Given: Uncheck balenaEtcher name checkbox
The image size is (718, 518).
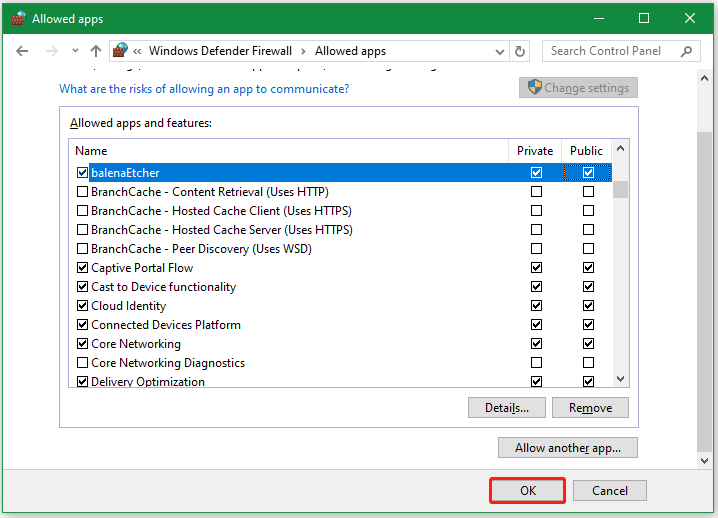Looking at the screenshot, I should [82, 173].
